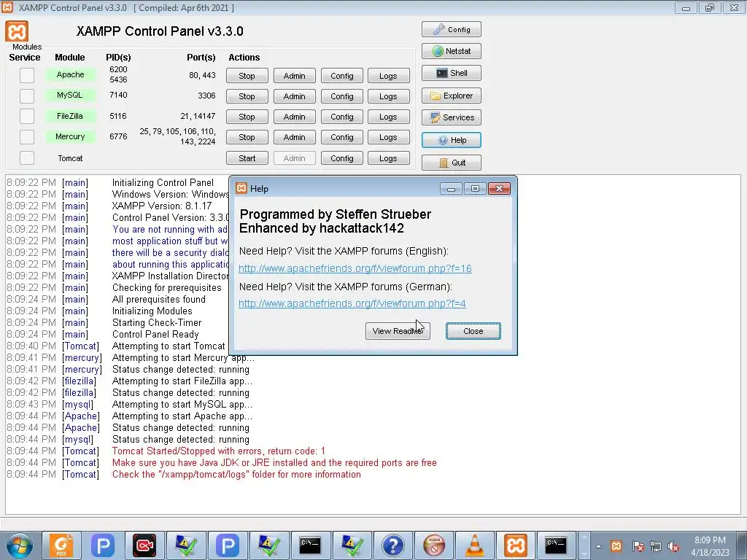
Task: Click log line 'Tomcat Started/Stopped with errors'
Action: pos(219,451)
